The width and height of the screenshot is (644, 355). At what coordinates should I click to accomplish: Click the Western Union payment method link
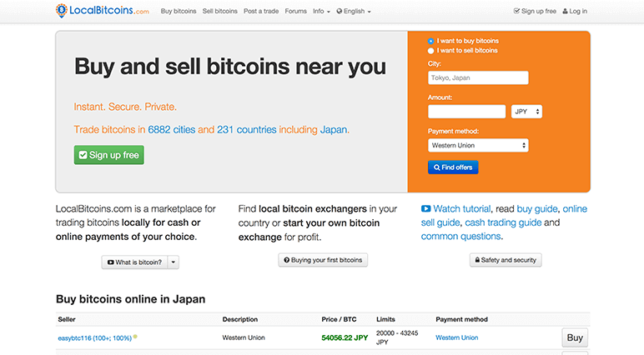456,337
